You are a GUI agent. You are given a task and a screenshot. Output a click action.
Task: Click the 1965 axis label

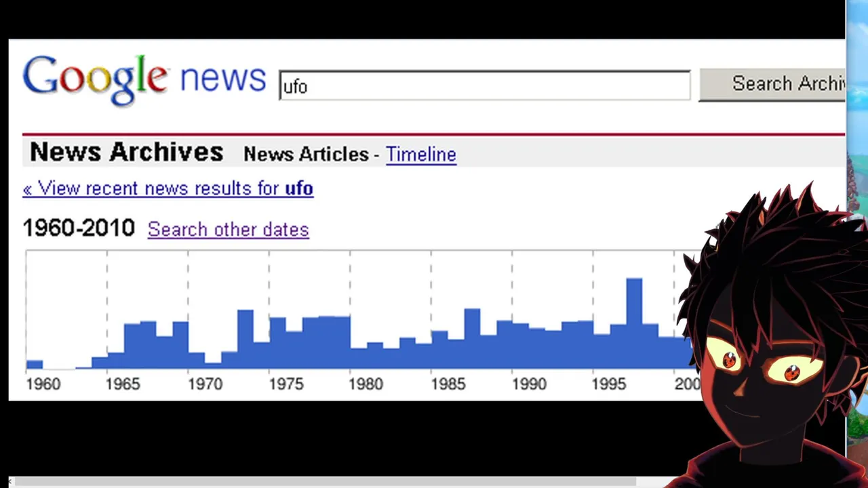pyautogui.click(x=123, y=384)
